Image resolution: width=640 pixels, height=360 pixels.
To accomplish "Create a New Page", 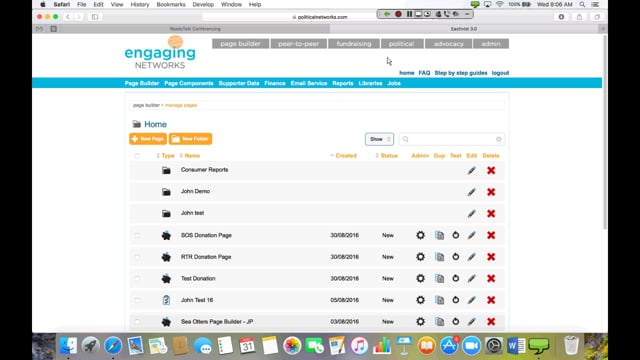I will 148,139.
